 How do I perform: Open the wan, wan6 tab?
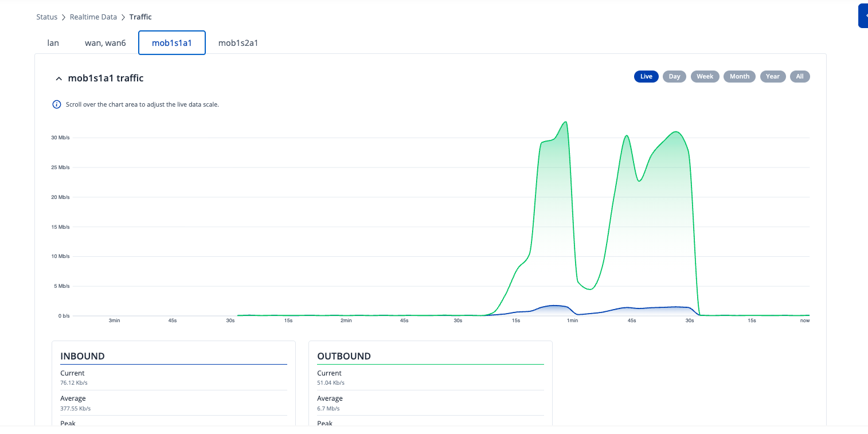[105, 43]
